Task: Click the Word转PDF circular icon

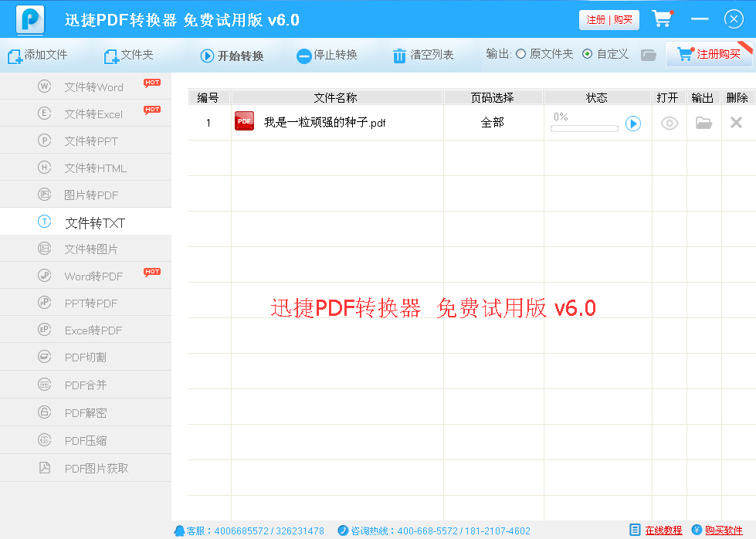Action: (x=44, y=275)
